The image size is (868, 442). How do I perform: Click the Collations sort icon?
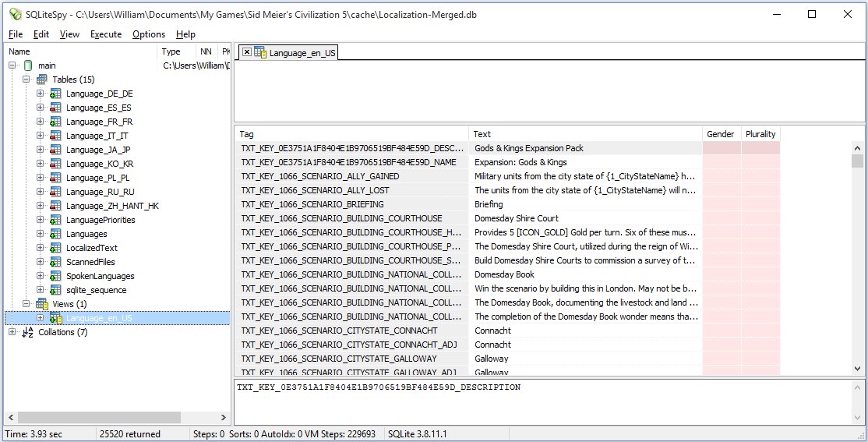point(28,332)
